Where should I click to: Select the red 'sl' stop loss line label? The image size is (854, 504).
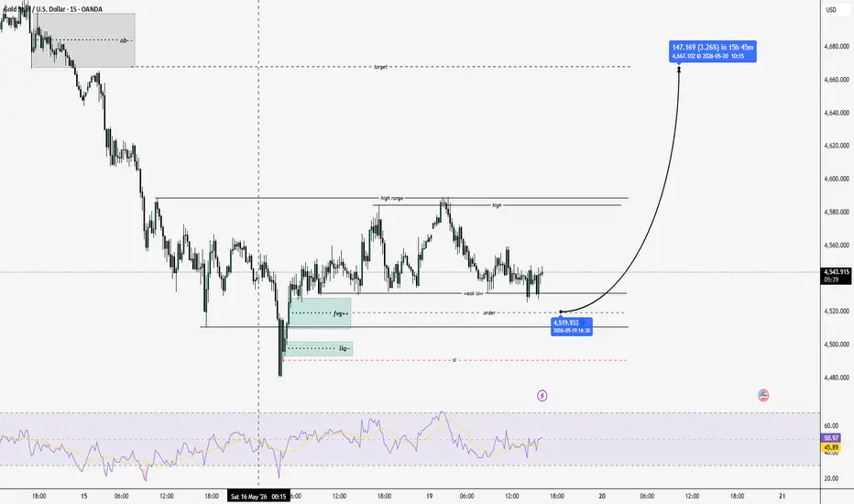(x=454, y=360)
